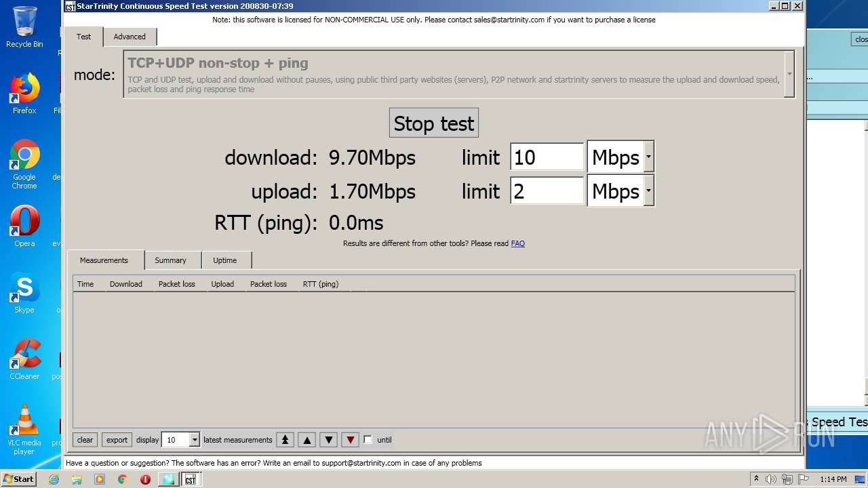Click the Upload column header
The height and width of the screenshot is (488, 868).
pyautogui.click(x=226, y=284)
